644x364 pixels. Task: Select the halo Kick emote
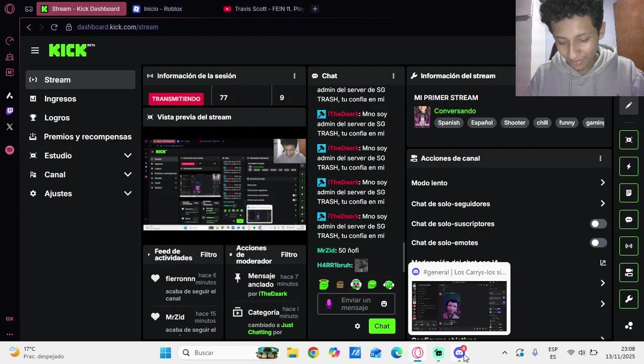[x=324, y=285]
